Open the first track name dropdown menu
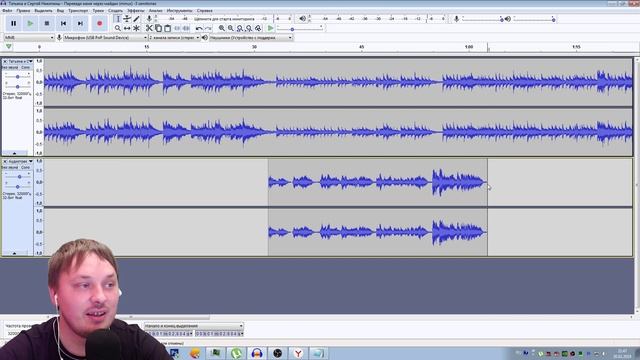 point(20,61)
